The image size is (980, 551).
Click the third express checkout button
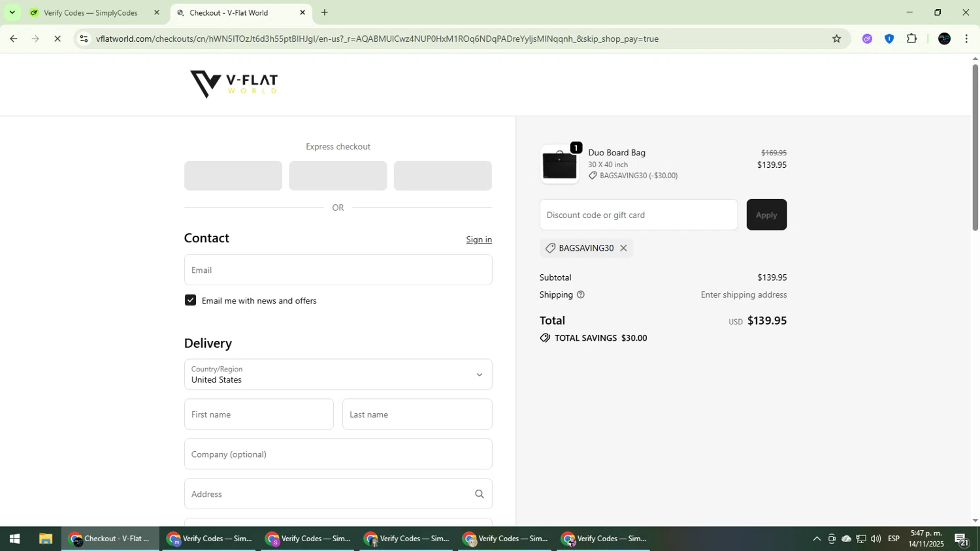tap(442, 176)
